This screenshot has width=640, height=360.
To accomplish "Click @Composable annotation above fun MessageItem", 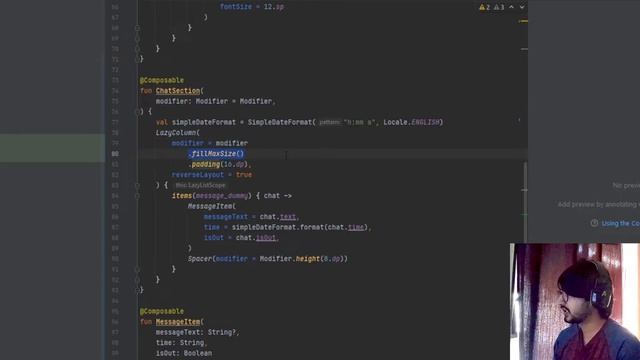I will coord(162,311).
